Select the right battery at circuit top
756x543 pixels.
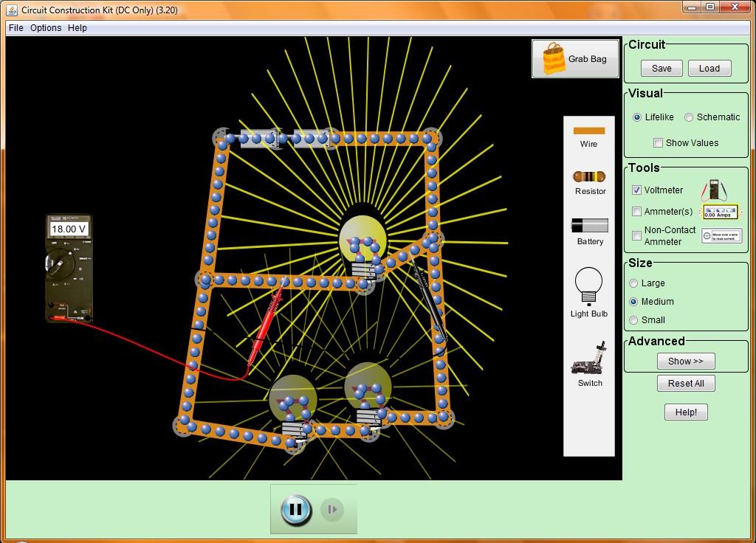pos(312,139)
